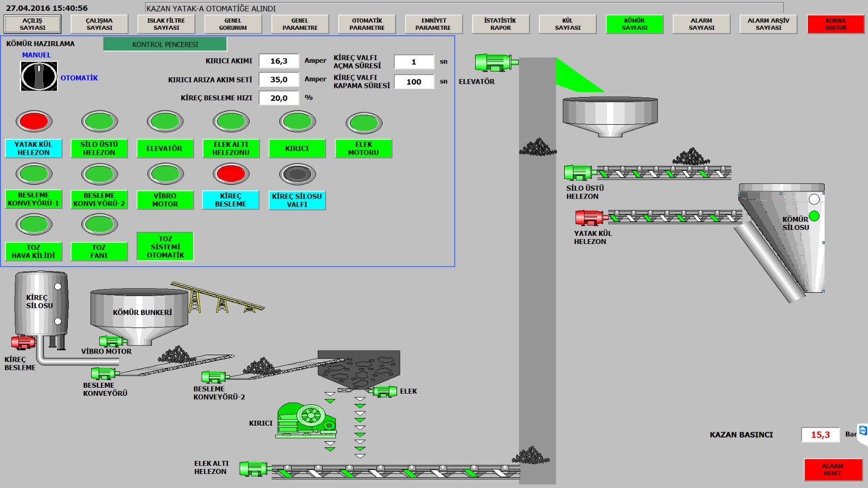
Task: Toggle the Kireç Besleme control button
Action: pyautogui.click(x=231, y=200)
